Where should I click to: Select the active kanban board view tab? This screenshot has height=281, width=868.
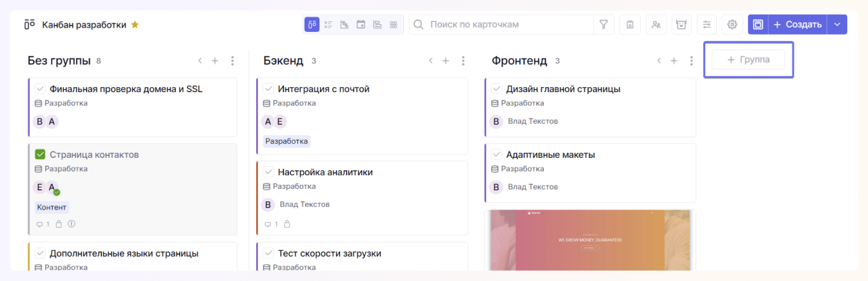click(x=312, y=25)
